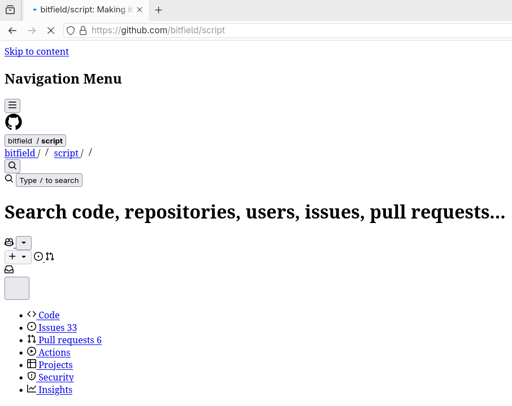
Task: Click the GitHub octocat logo
Action: point(13,122)
